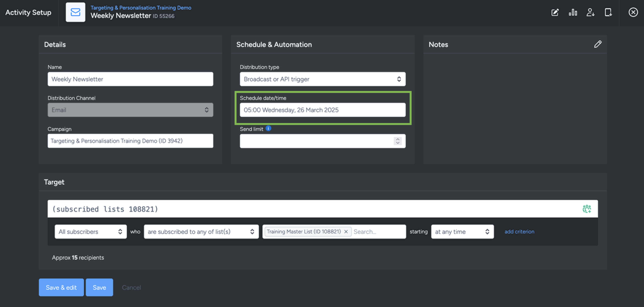The height and width of the screenshot is (307, 644).
Task: Click the edit activity pencil icon in header
Action: 555,12
